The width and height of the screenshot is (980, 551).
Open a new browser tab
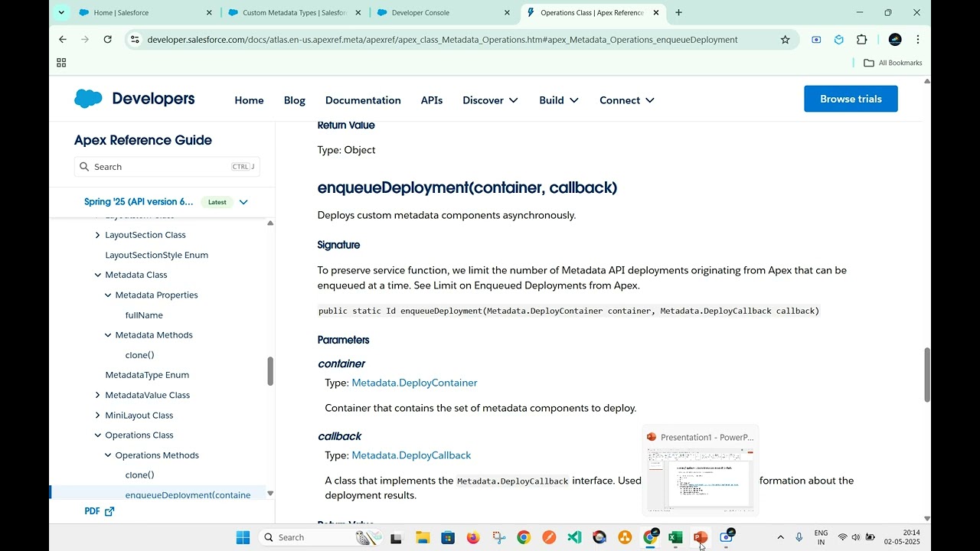678,12
